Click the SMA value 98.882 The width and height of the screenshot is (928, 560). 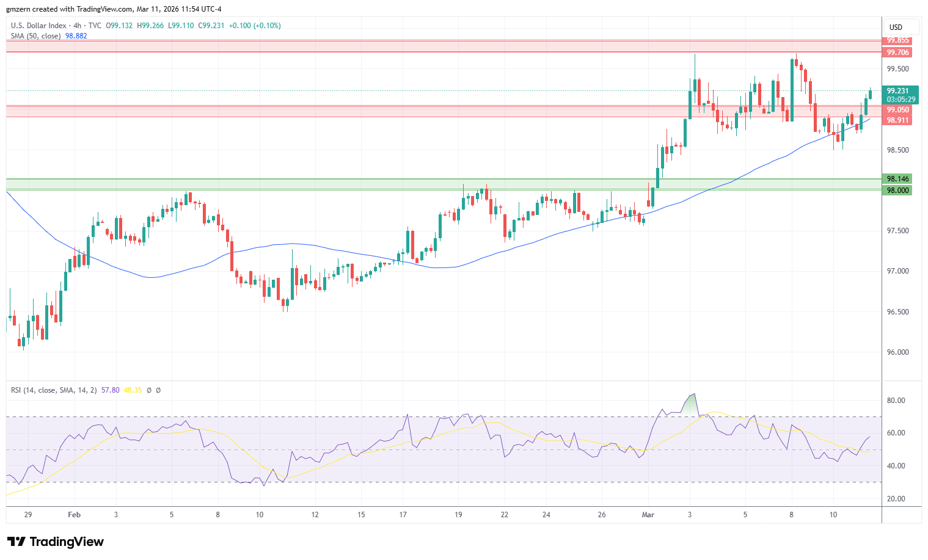click(x=76, y=36)
